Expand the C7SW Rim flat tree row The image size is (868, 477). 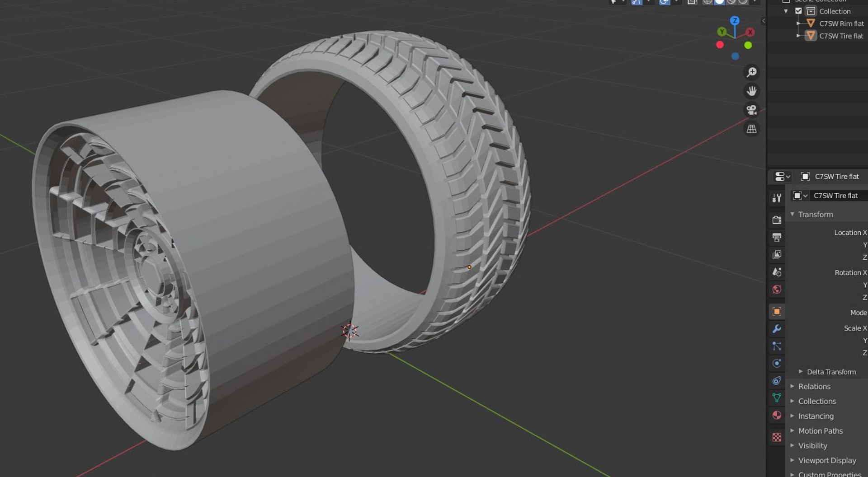(x=798, y=23)
